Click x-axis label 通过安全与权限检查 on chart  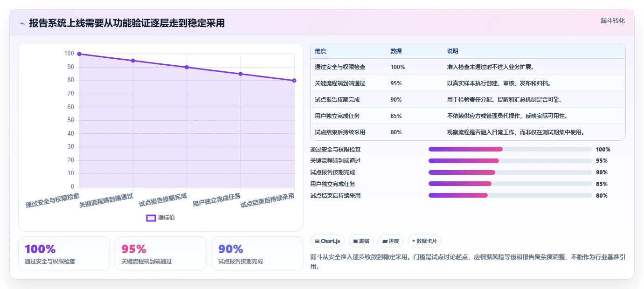pyautogui.click(x=52, y=200)
